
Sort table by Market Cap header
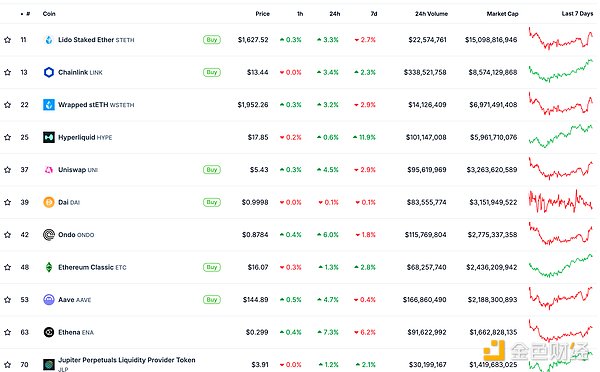[x=502, y=14]
